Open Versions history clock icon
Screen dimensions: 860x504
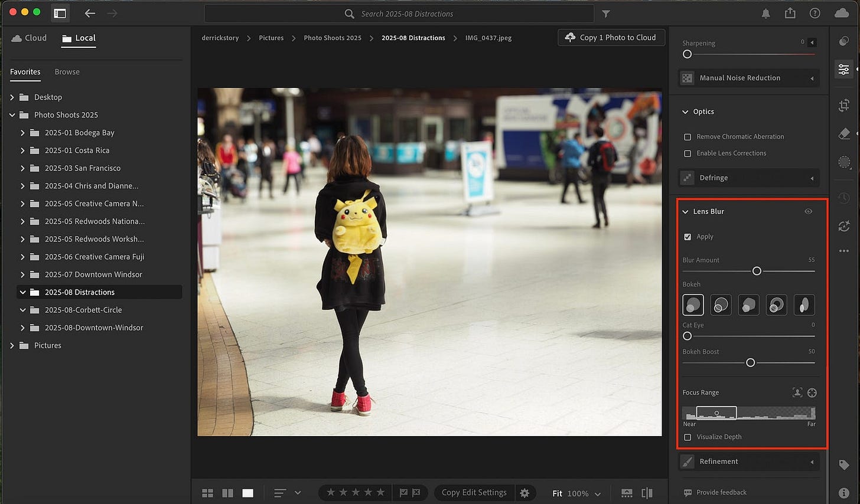pyautogui.click(x=844, y=198)
